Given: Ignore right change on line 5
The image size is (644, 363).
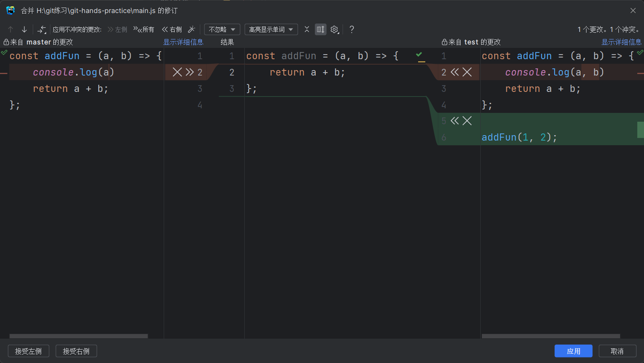Looking at the screenshot, I should (467, 121).
